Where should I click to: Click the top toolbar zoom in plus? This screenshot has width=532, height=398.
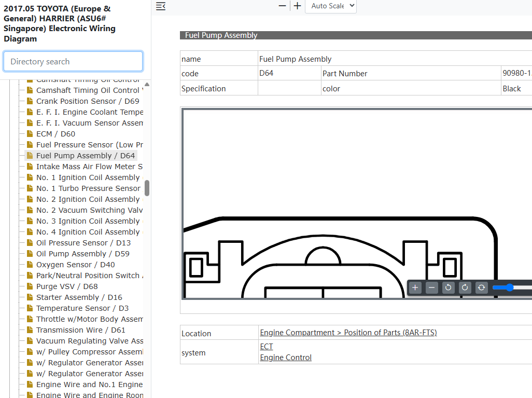(x=298, y=6)
